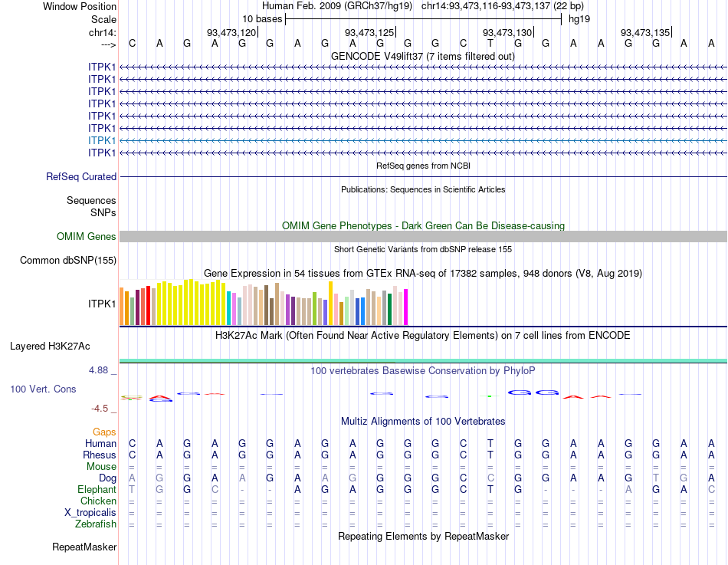Viewport: 728px width, 565px height.
Task: Click 'Repeating Elements by RepeatMasker' title
Action: coord(423,536)
